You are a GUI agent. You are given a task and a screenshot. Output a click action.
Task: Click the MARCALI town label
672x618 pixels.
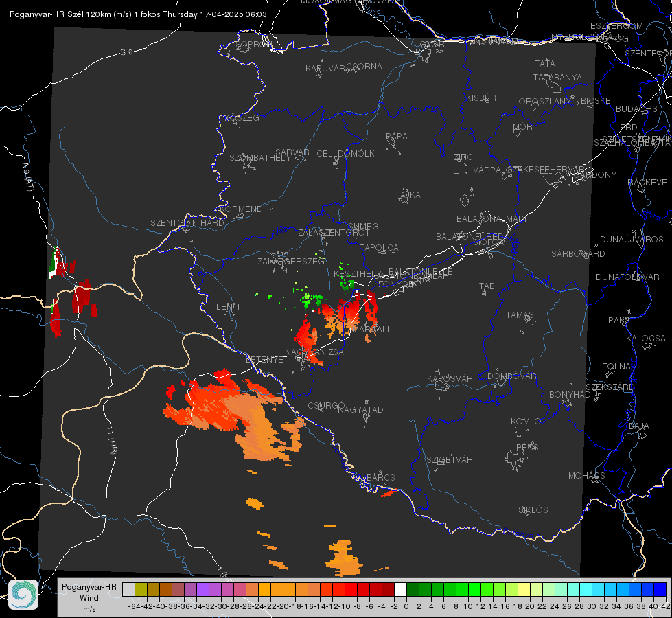pyautogui.click(x=370, y=330)
